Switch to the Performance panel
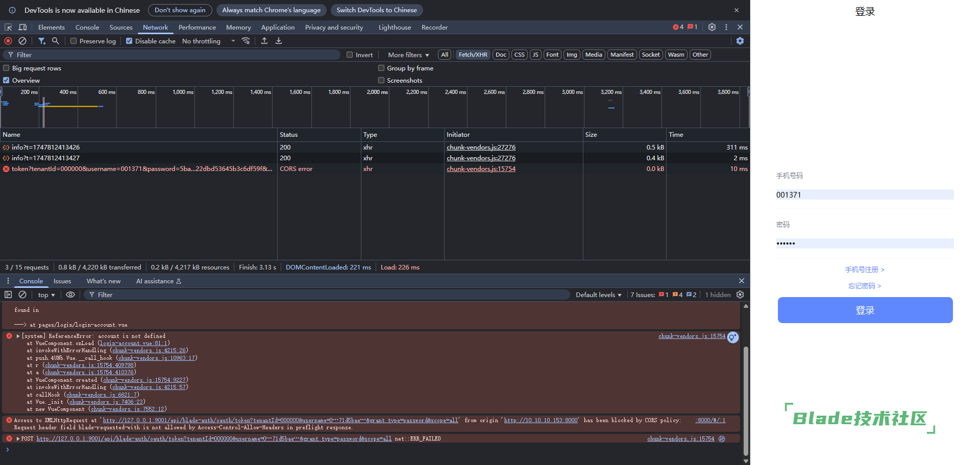 197,27
